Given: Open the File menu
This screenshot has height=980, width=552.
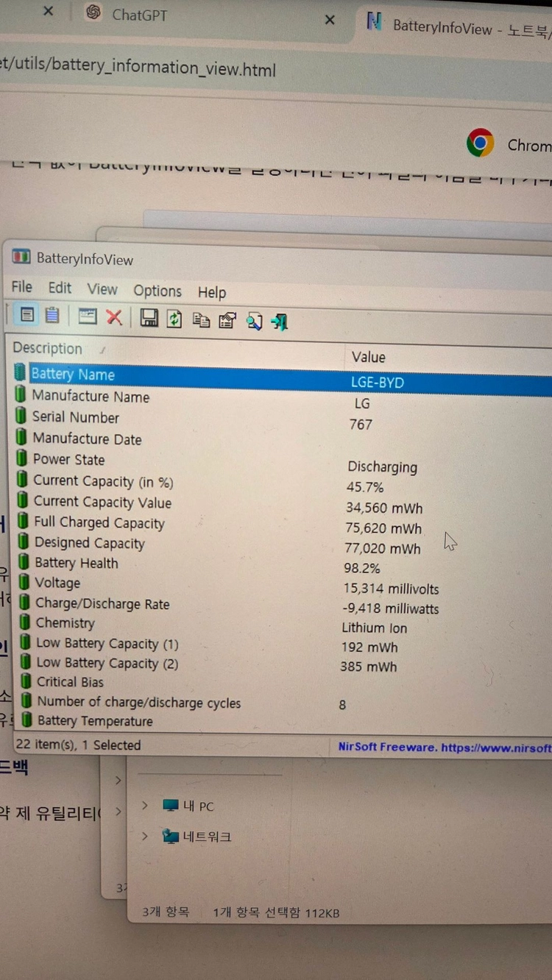Looking at the screenshot, I should pyautogui.click(x=22, y=287).
